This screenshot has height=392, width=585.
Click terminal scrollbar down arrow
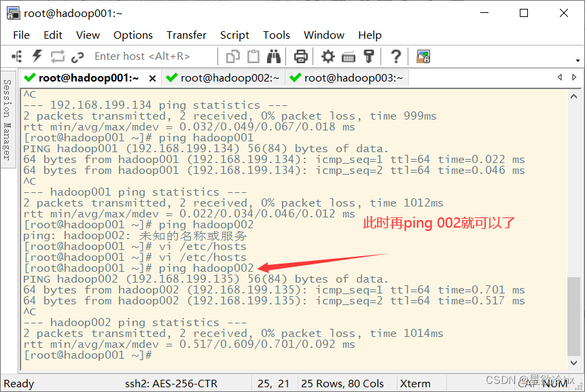point(573,363)
